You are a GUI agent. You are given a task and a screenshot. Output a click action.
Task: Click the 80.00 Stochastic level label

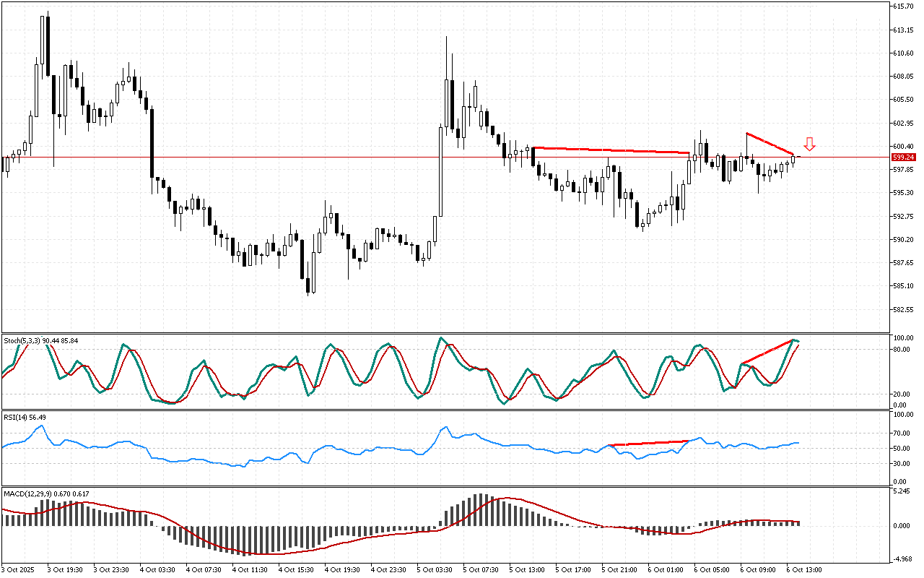tap(902, 350)
